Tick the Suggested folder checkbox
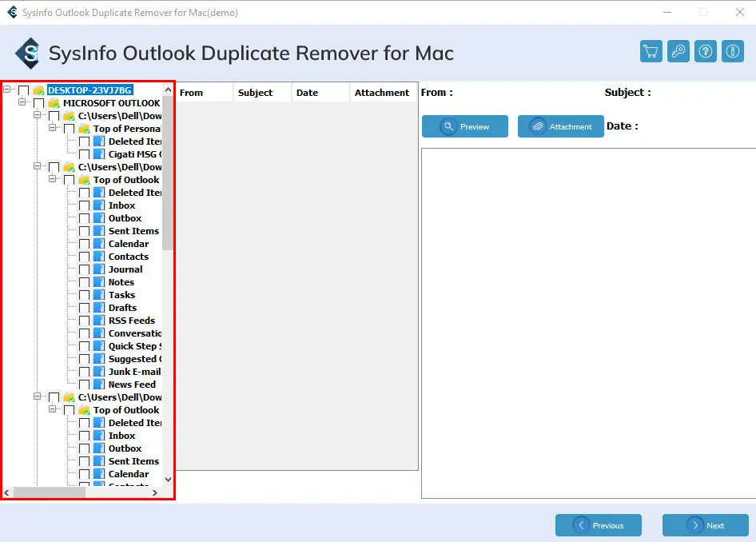The height and width of the screenshot is (542, 756). (85, 359)
